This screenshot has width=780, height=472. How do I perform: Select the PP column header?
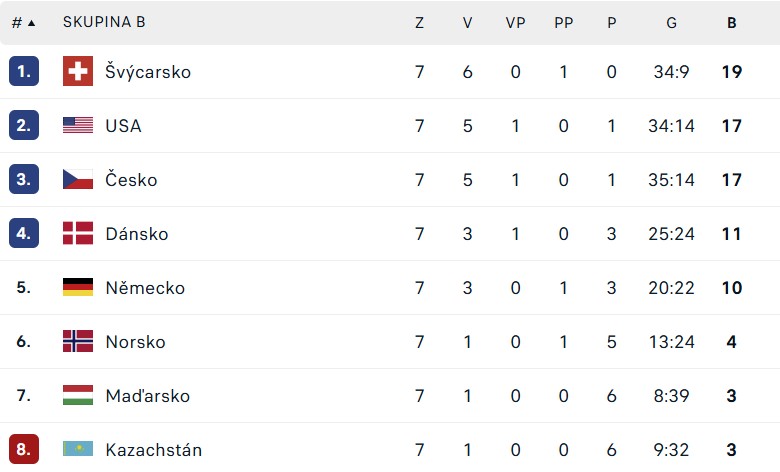(564, 22)
